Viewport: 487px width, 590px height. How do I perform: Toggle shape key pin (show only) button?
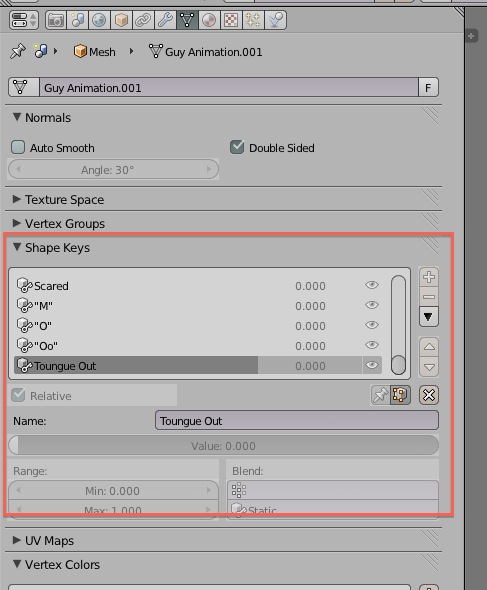380,395
